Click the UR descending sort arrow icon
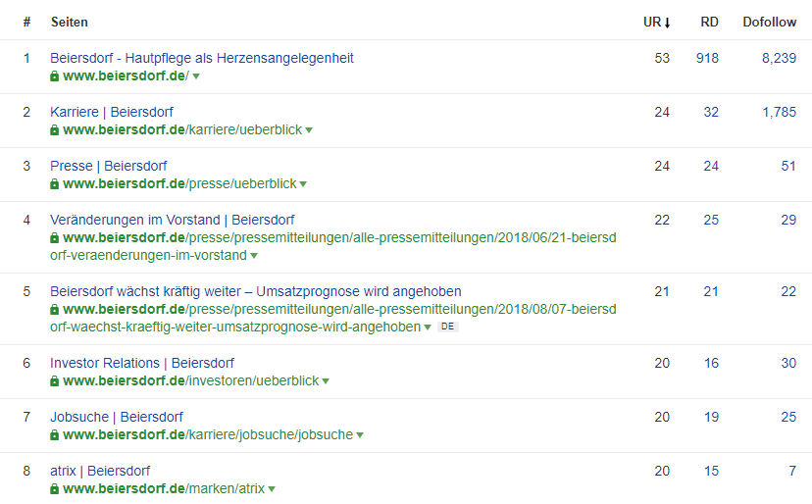812x504 pixels. (668, 23)
